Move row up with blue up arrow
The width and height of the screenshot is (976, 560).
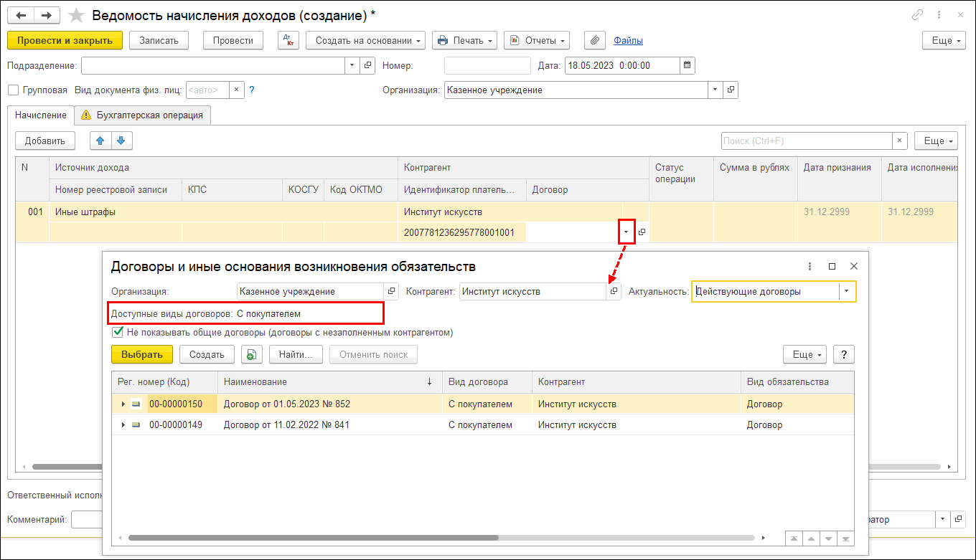click(100, 141)
